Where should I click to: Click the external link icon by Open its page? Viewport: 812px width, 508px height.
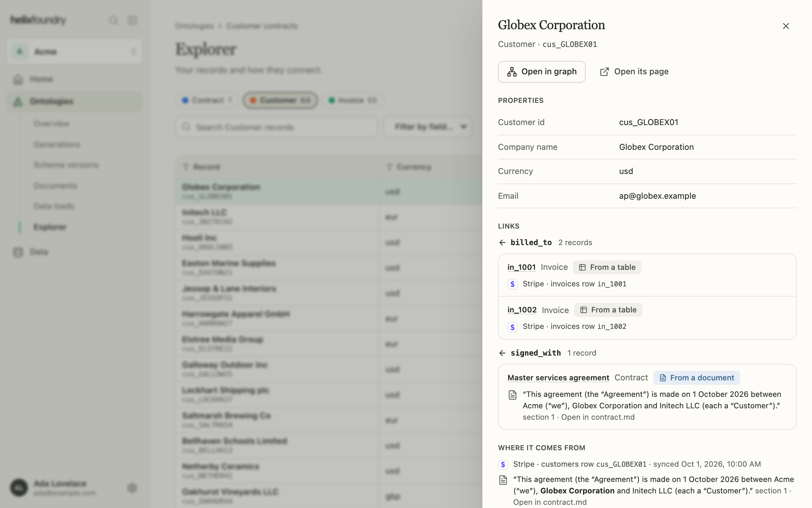pos(604,71)
